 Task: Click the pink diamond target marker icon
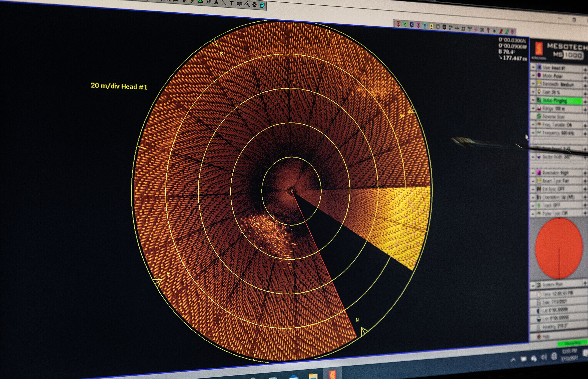[476, 30]
